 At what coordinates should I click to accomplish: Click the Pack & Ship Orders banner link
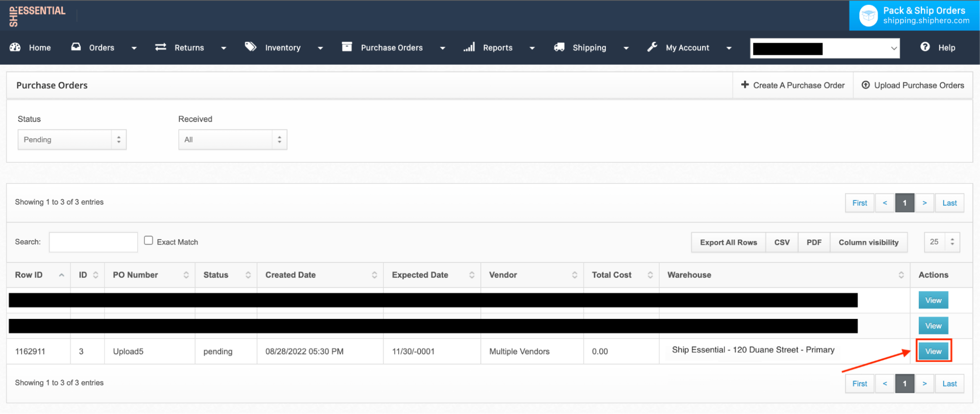[x=915, y=16]
